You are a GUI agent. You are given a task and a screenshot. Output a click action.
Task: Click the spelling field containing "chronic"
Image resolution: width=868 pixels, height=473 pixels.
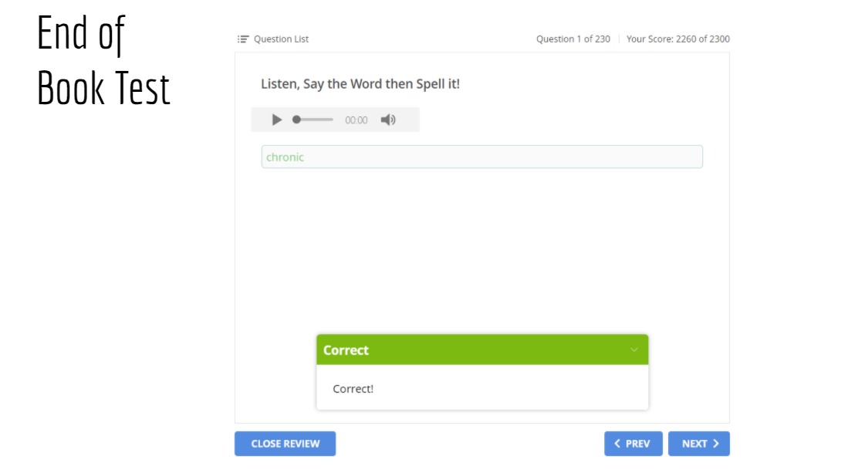click(x=481, y=157)
